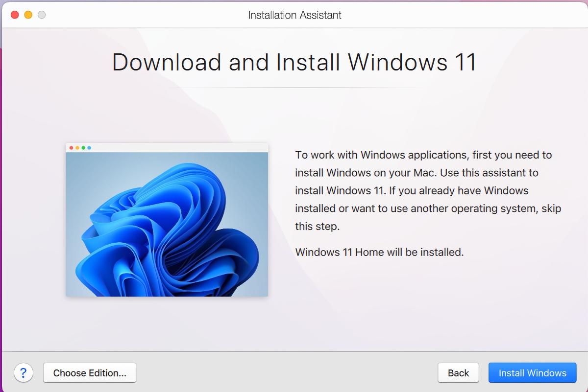Click the Installation Assistant window title
This screenshot has height=392, width=588.
[294, 15]
